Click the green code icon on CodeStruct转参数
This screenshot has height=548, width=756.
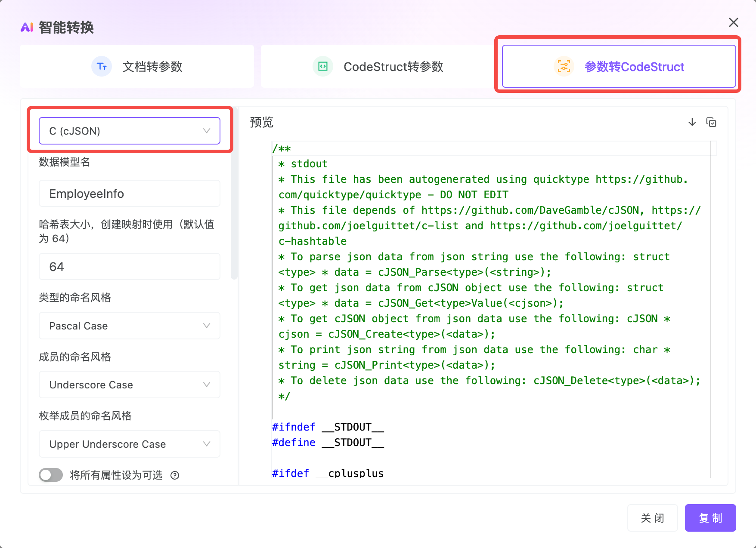[x=323, y=67]
